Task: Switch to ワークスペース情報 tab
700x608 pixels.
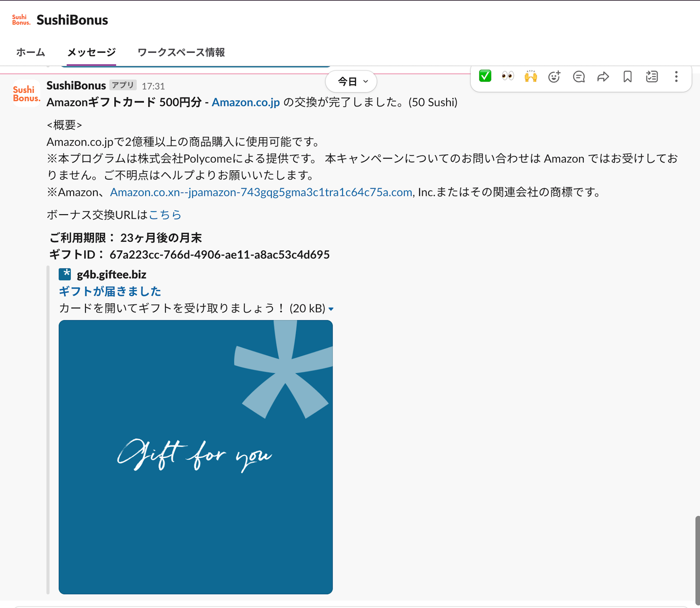Action: 181,52
